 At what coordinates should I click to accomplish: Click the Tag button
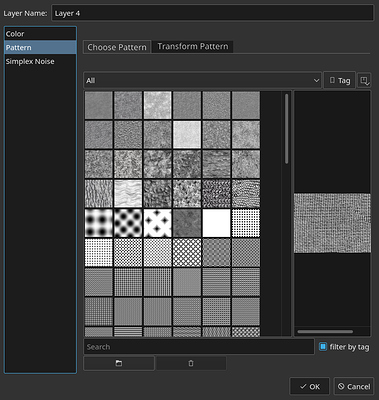pyautogui.click(x=340, y=80)
